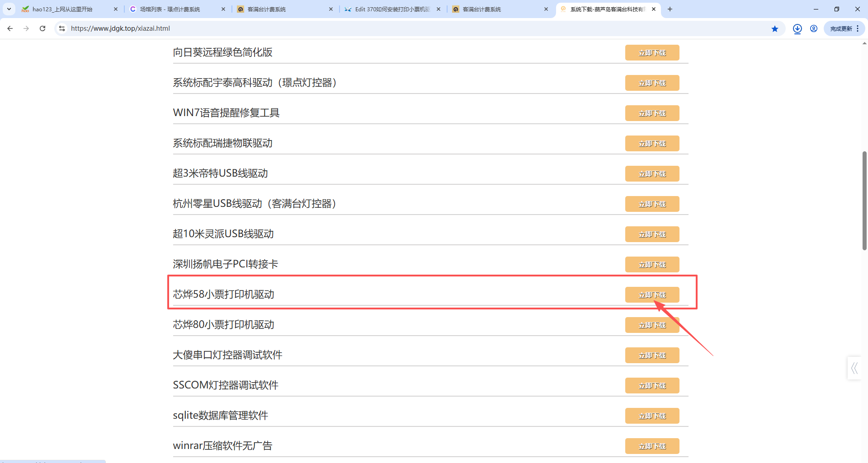The height and width of the screenshot is (463, 868).
Task: Bookmark this page with the star icon
Action: coord(775,29)
